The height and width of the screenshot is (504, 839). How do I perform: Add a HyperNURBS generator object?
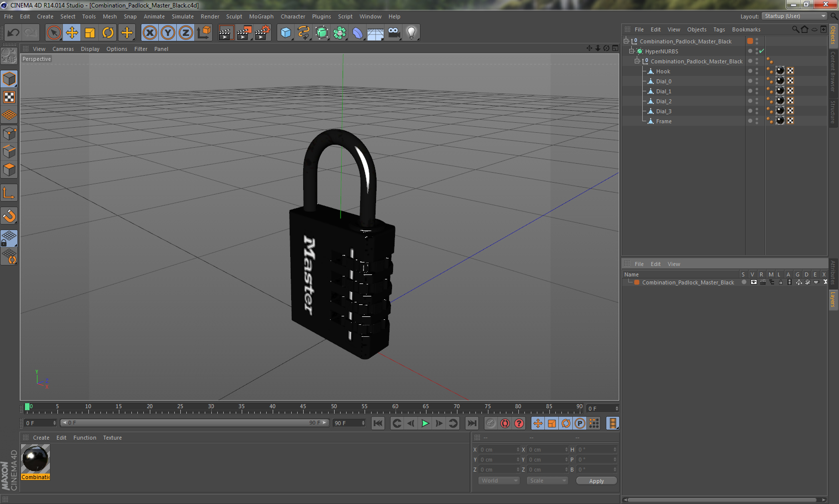[x=322, y=33]
